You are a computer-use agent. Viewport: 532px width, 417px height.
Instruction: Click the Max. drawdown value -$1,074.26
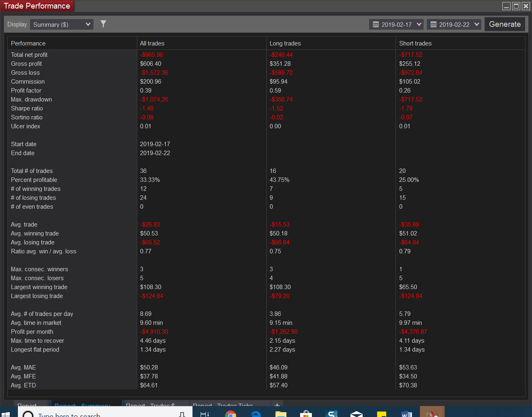(x=154, y=99)
